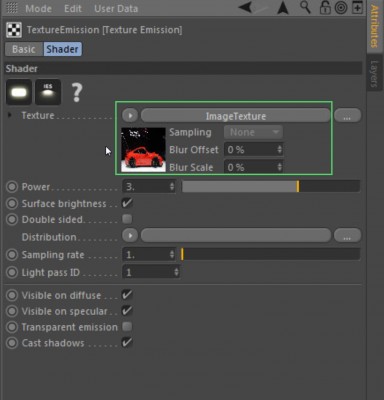Open the User Data menu
This screenshot has height=400, width=384.
(x=116, y=8)
